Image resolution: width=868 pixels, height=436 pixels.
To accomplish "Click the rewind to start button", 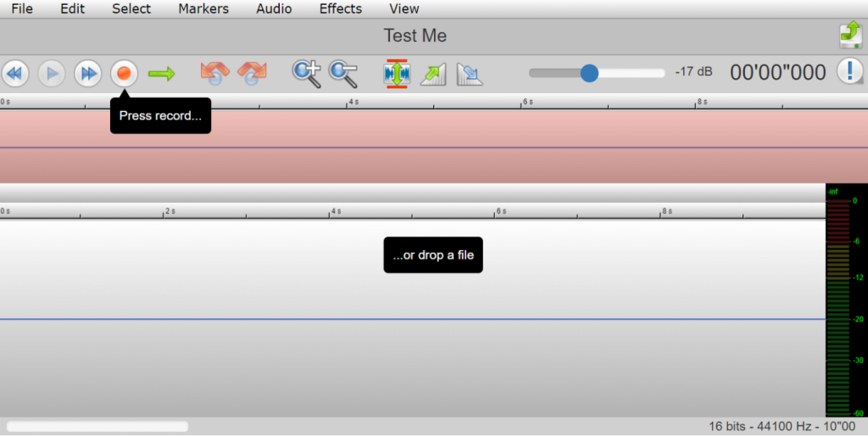I will (x=15, y=74).
